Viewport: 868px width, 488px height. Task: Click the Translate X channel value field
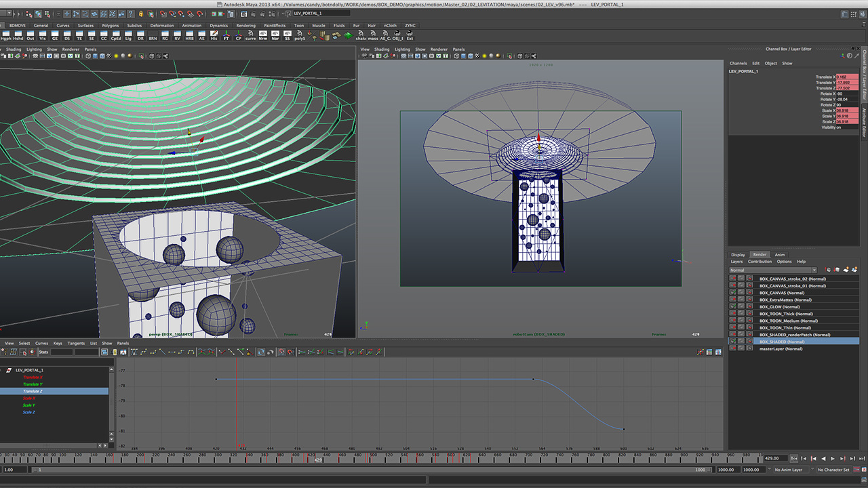[847, 77]
